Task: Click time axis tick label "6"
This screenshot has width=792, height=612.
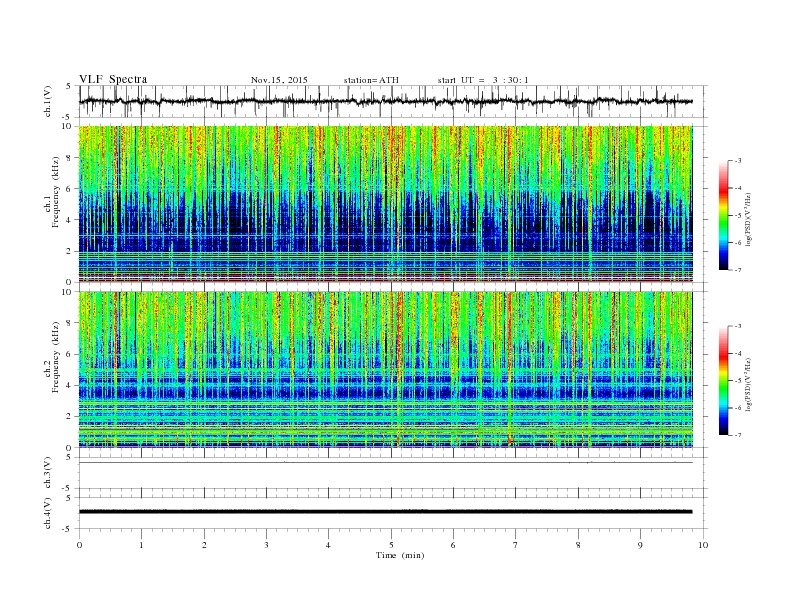Action: 453,545
